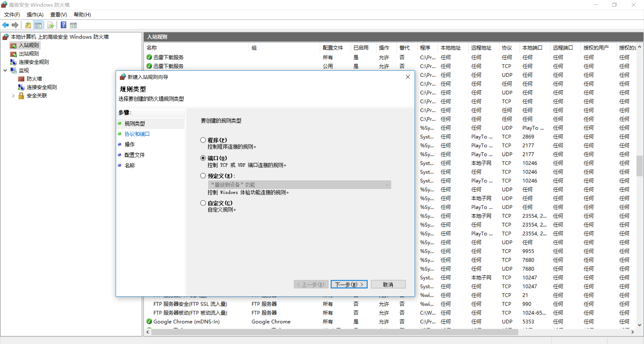Select the Google Chrome (mDNS-In) rule row
The image size is (644, 344).
tap(186, 322)
